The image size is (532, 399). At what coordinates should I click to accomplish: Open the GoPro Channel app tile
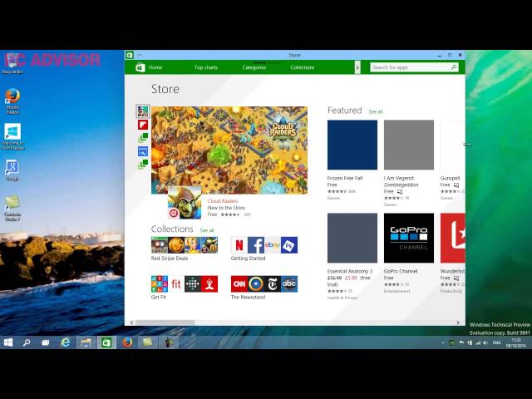[x=408, y=238]
